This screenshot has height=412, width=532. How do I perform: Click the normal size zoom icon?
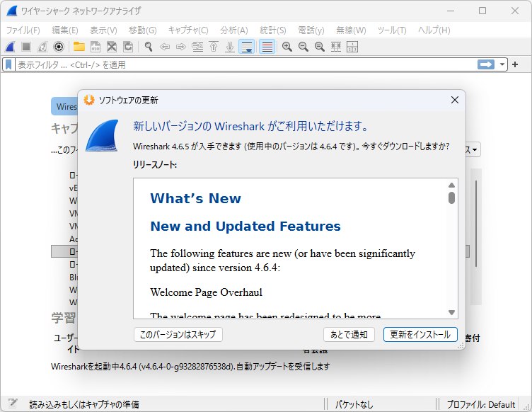pos(320,47)
